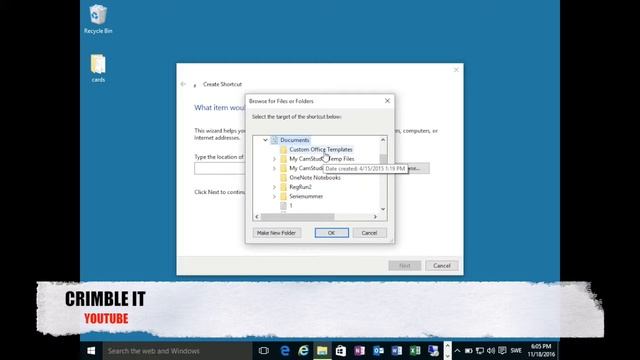Click the Next button in Create Shortcut

404,266
